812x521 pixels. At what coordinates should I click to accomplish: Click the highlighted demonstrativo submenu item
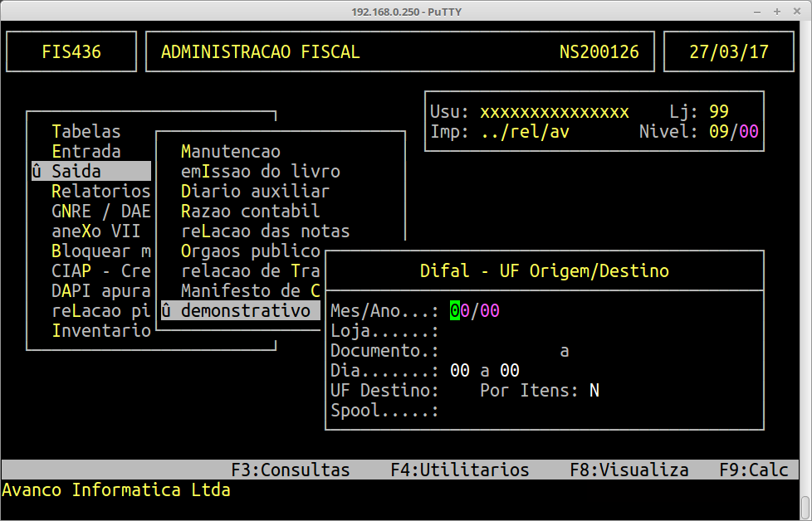[x=239, y=310]
